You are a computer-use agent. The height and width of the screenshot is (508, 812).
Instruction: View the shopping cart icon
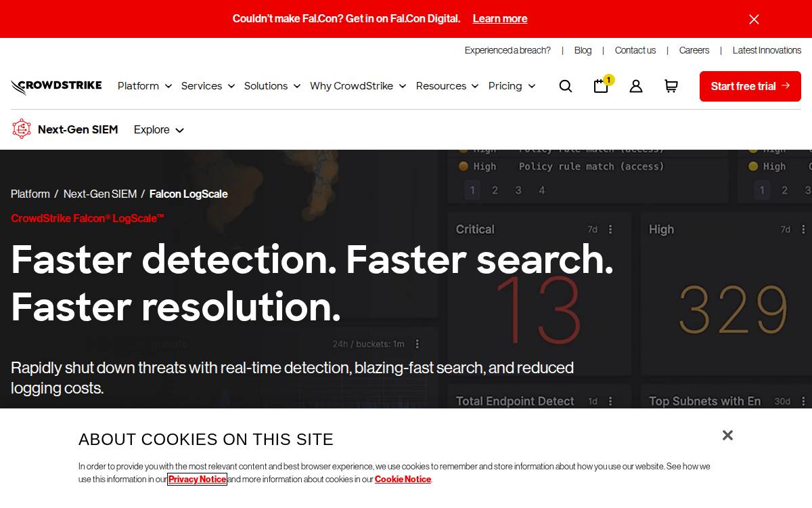(671, 86)
